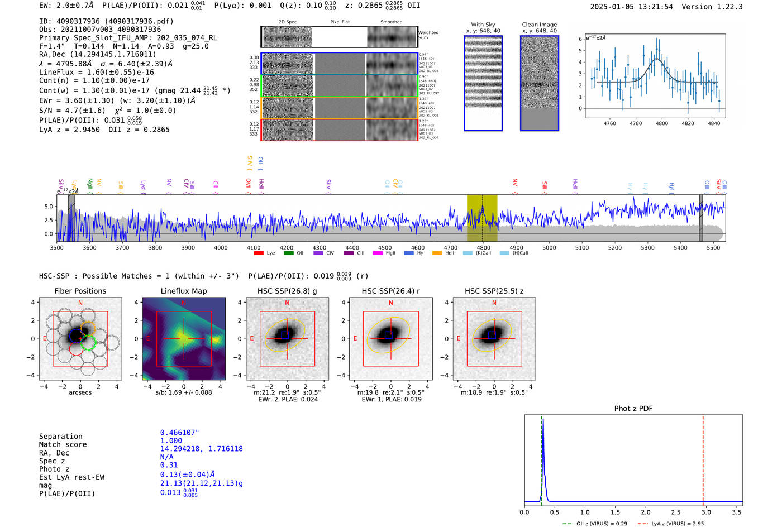Open the Lineflux Map panel

(x=184, y=339)
